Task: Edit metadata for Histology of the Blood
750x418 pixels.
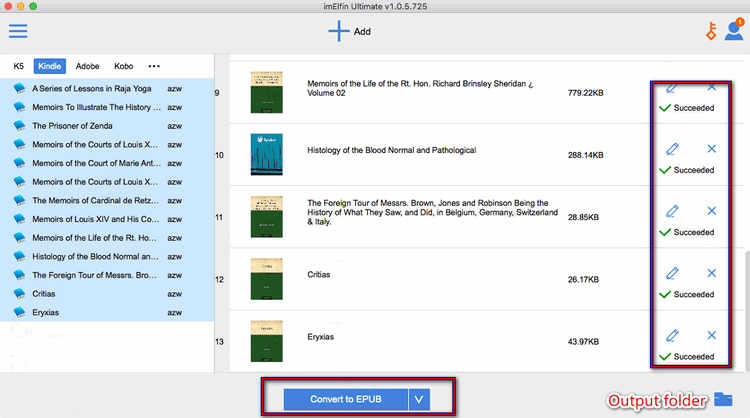Action: [672, 149]
